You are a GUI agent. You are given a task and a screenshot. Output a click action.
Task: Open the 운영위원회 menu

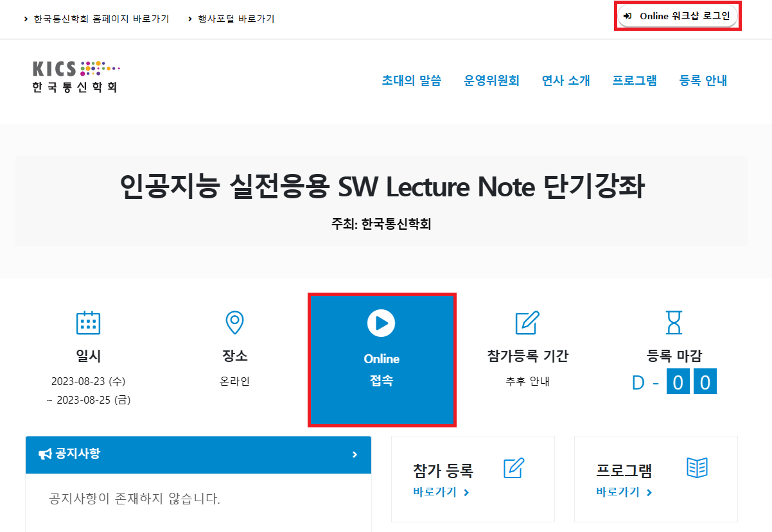491,81
